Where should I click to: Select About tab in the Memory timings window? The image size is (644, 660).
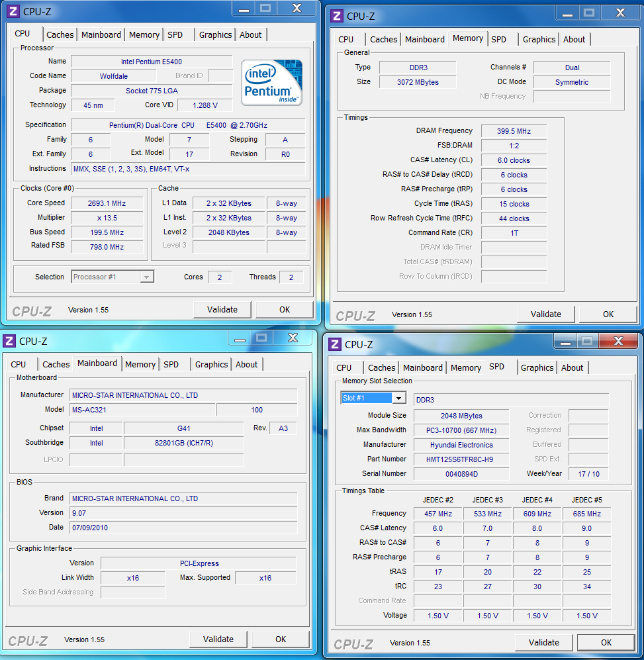[574, 39]
